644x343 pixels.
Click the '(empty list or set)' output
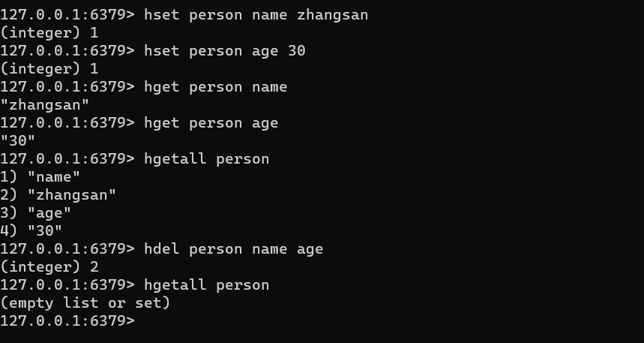85,303
